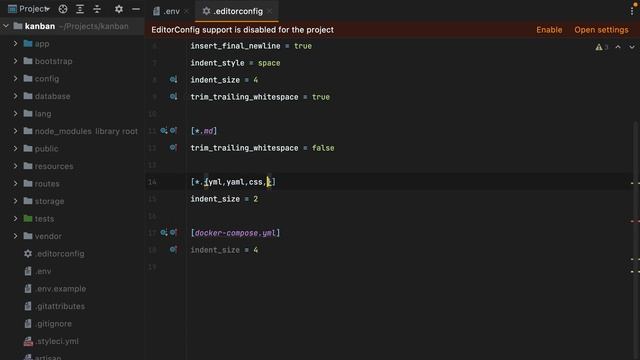Click gutter override icon beside indent_size = 4

click(x=173, y=80)
